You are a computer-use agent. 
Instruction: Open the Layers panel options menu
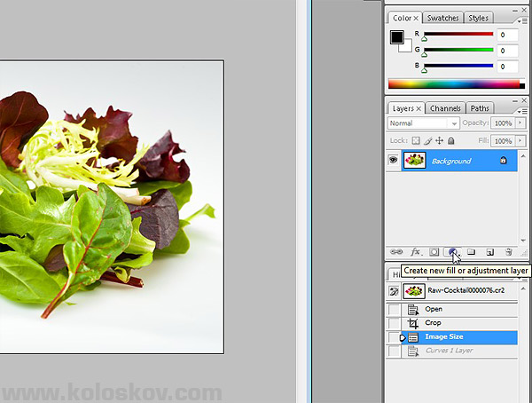[522, 112]
